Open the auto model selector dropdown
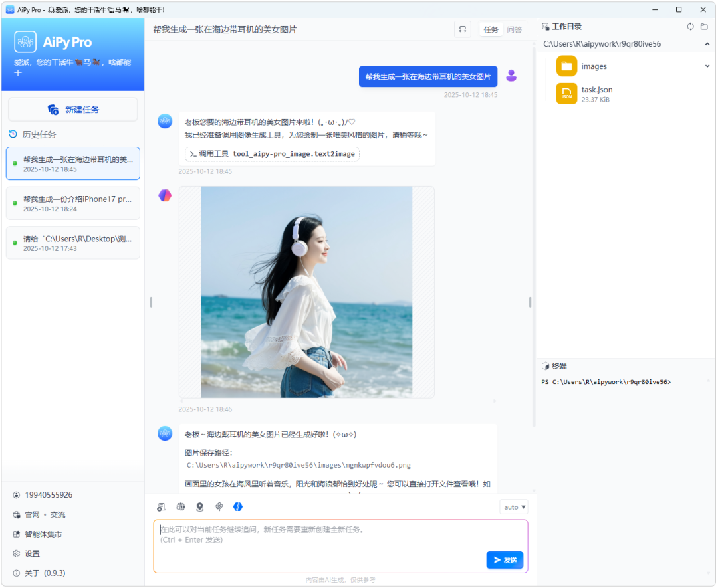The height and width of the screenshot is (588, 718). click(x=513, y=506)
